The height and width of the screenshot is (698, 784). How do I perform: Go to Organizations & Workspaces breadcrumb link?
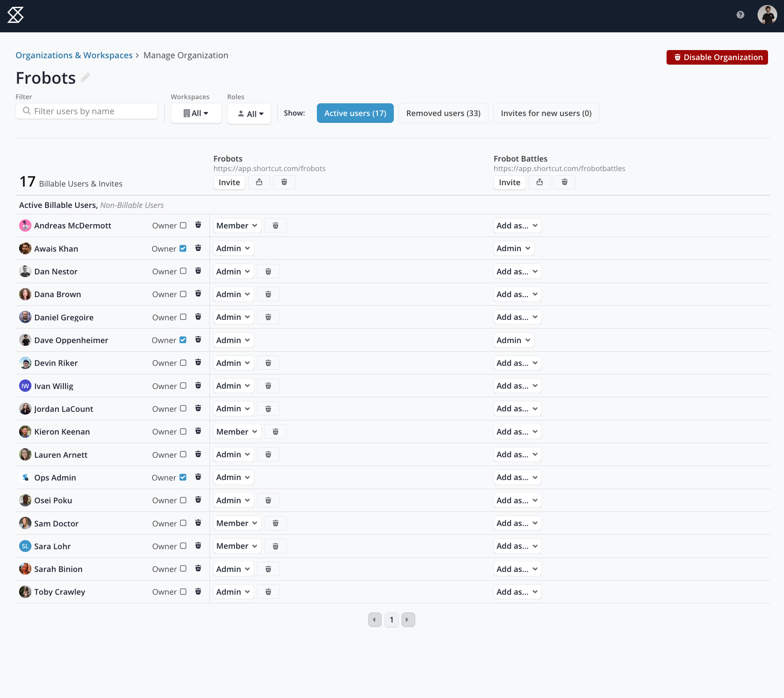coord(74,56)
